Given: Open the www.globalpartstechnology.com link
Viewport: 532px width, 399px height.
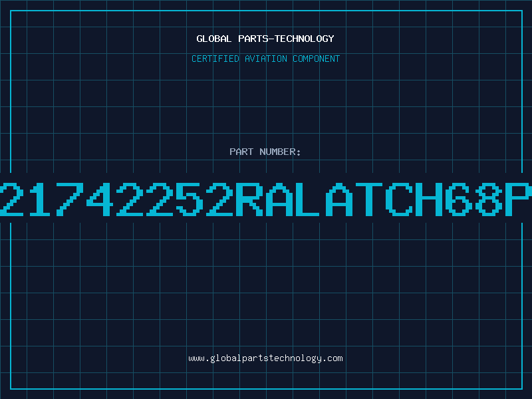Looking at the screenshot, I should (x=265, y=358).
